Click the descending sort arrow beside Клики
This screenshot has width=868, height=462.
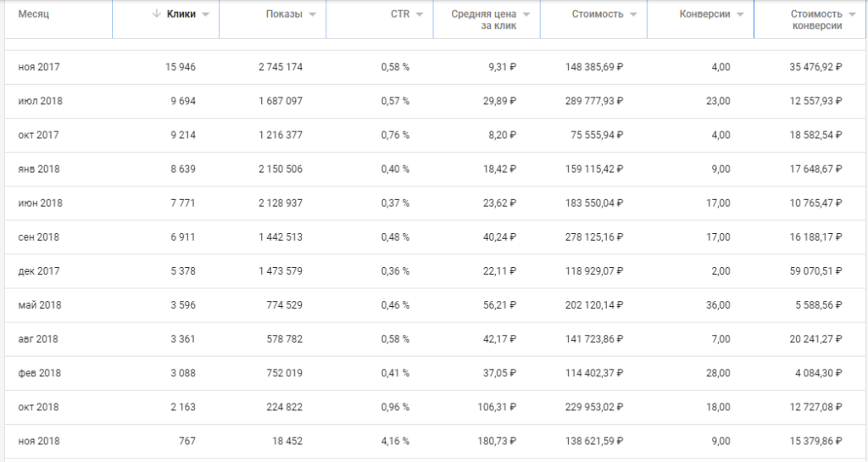pyautogui.click(x=156, y=14)
